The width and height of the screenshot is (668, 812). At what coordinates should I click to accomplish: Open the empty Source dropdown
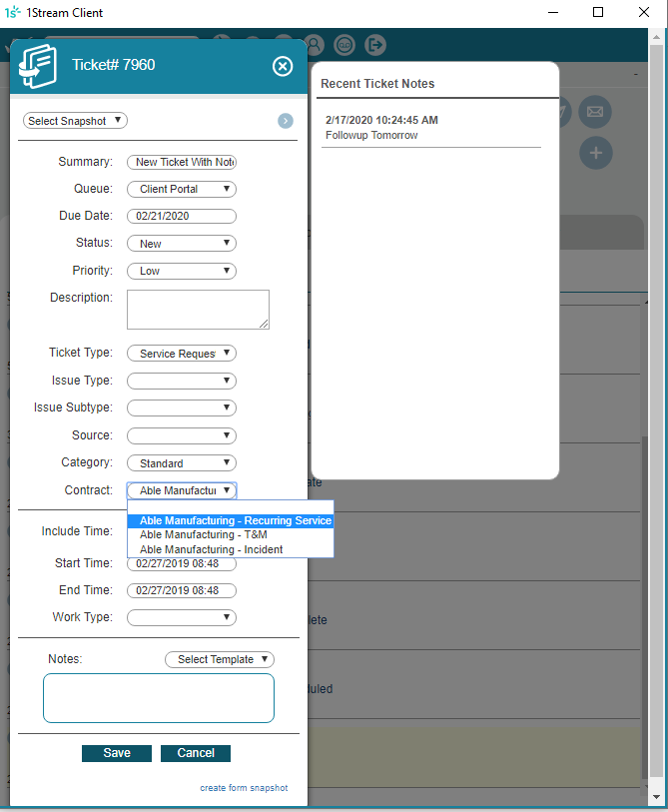pyautogui.click(x=182, y=435)
